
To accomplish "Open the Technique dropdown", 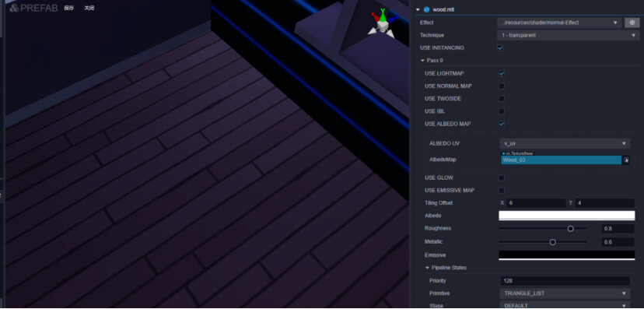I will [568, 35].
